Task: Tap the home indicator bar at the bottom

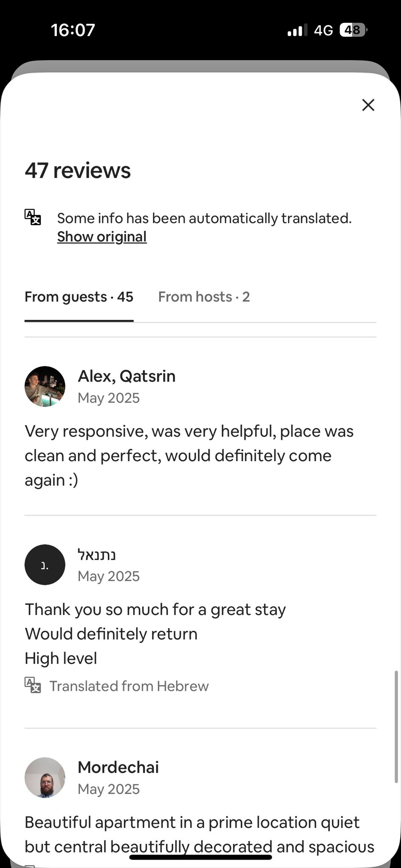Action: [x=200, y=857]
